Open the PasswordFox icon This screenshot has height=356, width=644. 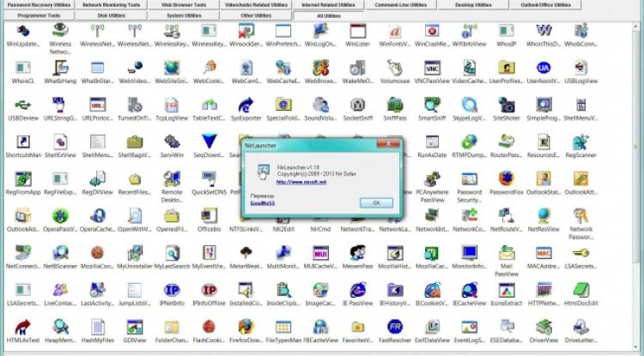(507, 179)
